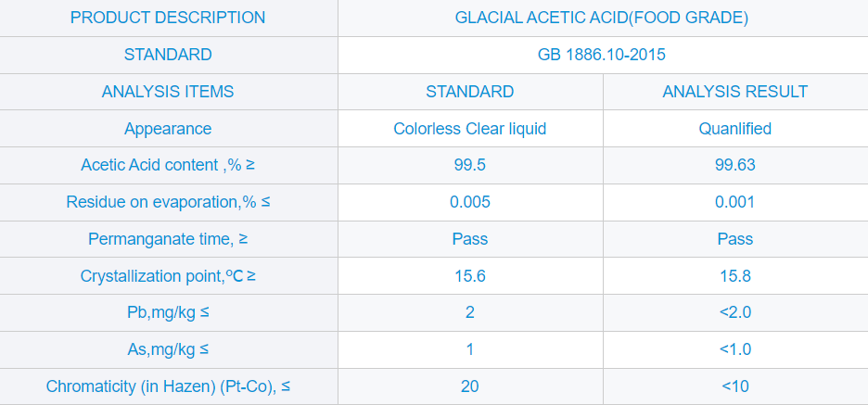Click the ANALYSIS ITEMS column header
The height and width of the screenshot is (405, 868).
click(168, 92)
